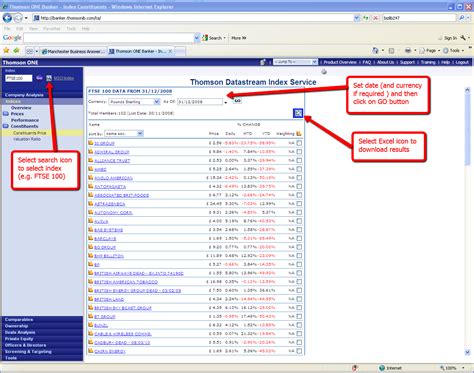Click the Feeds icon in IE toolbar
This screenshot has height=373, width=474.
click(x=392, y=51)
